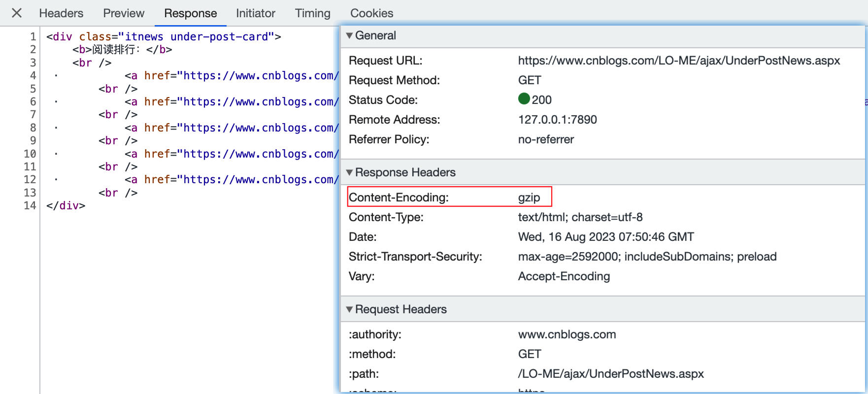Click the href link on line 4
This screenshot has width=868, height=394.
point(241,76)
